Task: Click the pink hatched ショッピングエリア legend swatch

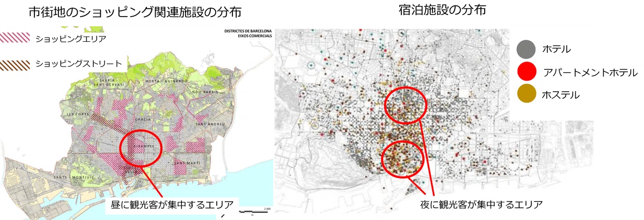Action: (14, 39)
